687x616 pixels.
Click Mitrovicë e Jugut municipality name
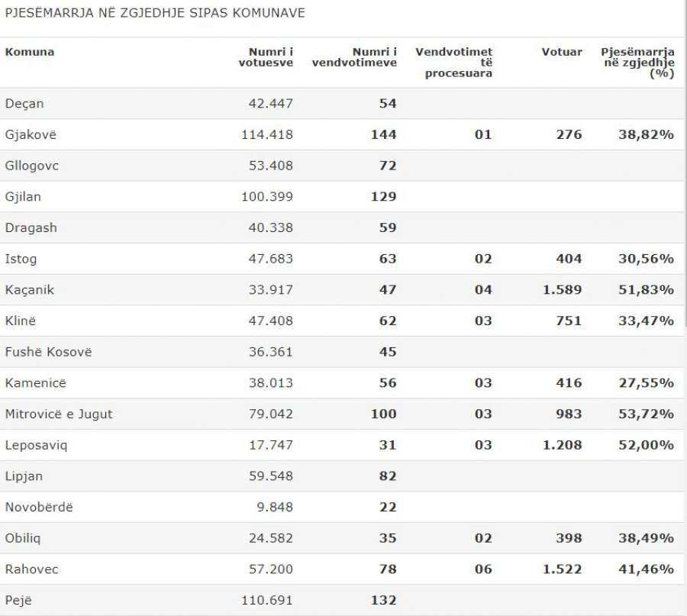pyautogui.click(x=59, y=414)
